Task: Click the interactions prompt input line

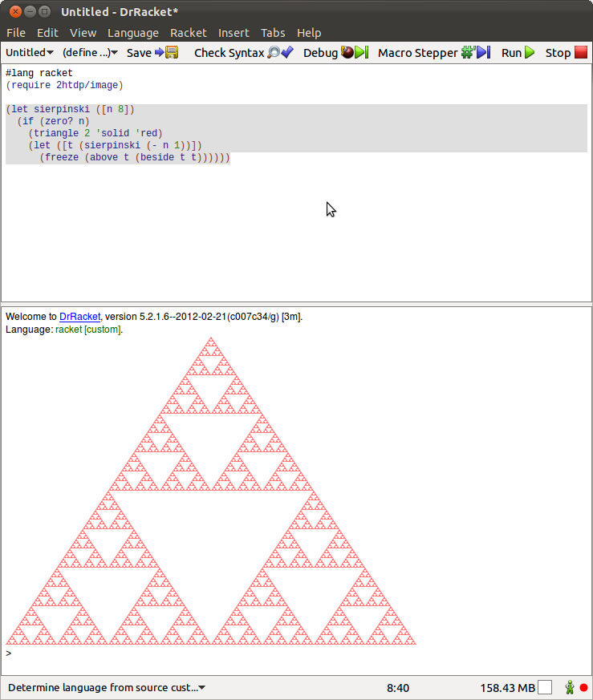Action: tap(241, 654)
